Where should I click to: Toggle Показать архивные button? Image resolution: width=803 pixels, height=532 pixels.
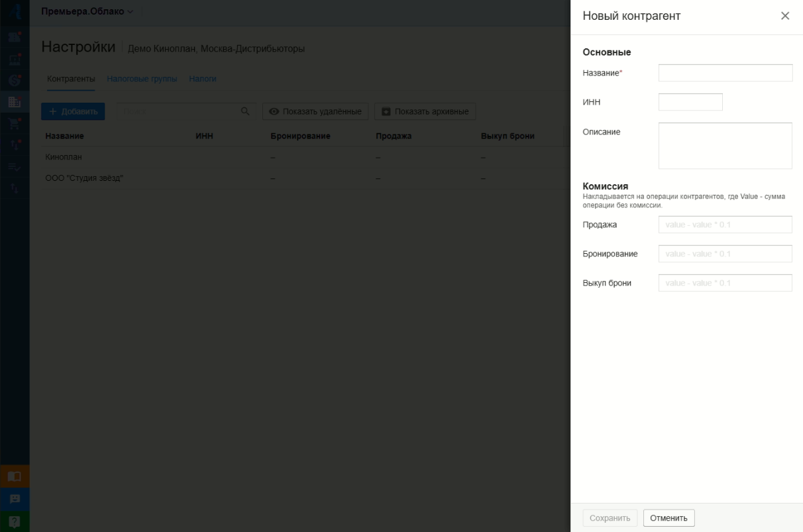pos(425,111)
